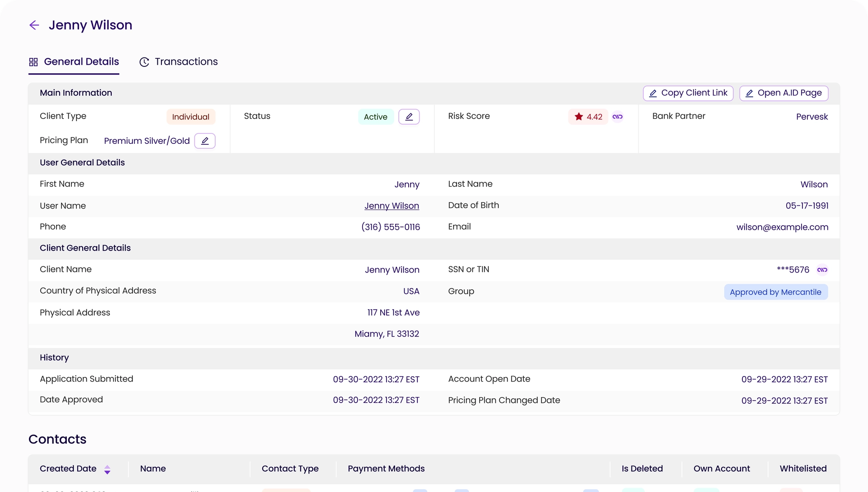Click the Approved by Mercantile group badge
The height and width of the screenshot is (492, 868).
pyautogui.click(x=775, y=292)
